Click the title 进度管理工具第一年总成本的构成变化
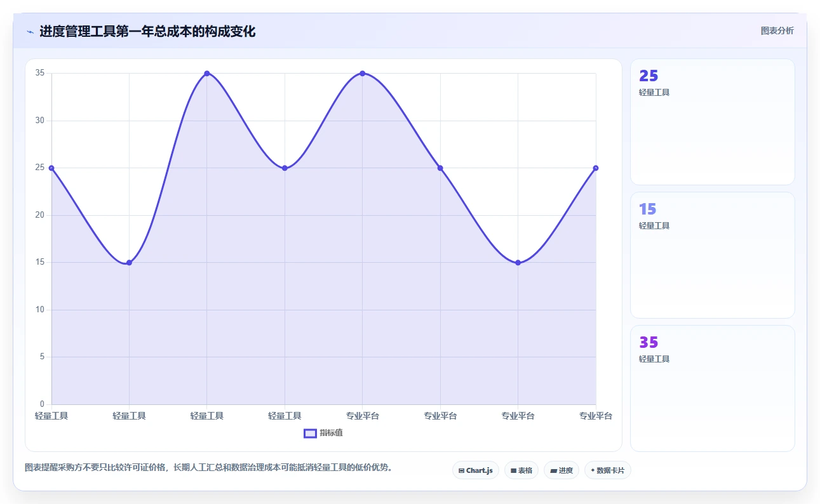This screenshot has width=820, height=504. point(147,31)
